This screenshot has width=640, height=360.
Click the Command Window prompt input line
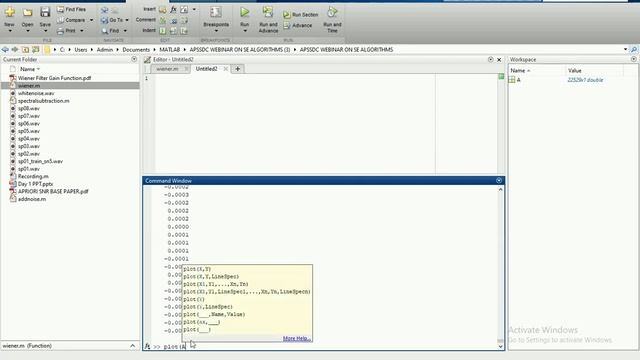pos(327,346)
